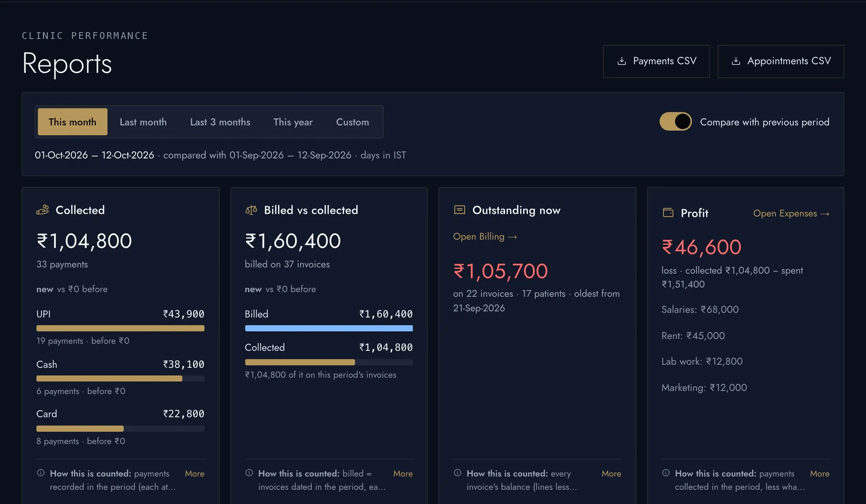The width and height of the screenshot is (866, 504).
Task: Click the ₹46,600 loss figure
Action: click(x=701, y=247)
